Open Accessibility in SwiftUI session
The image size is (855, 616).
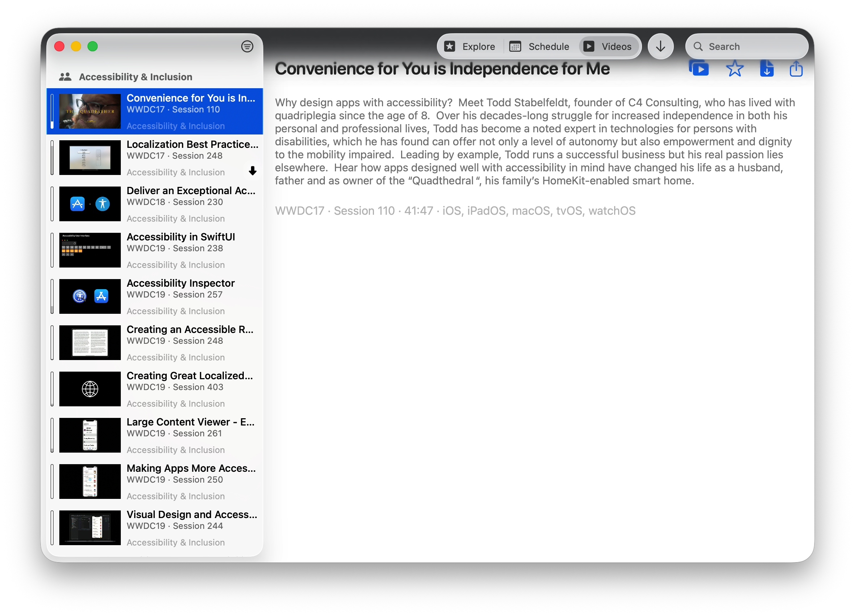click(154, 250)
